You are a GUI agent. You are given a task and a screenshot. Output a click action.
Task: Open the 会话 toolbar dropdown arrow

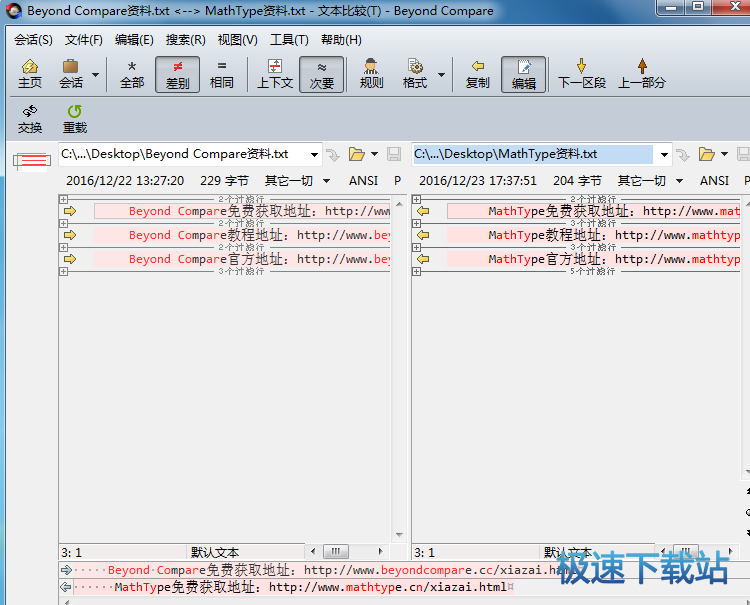tap(95, 75)
